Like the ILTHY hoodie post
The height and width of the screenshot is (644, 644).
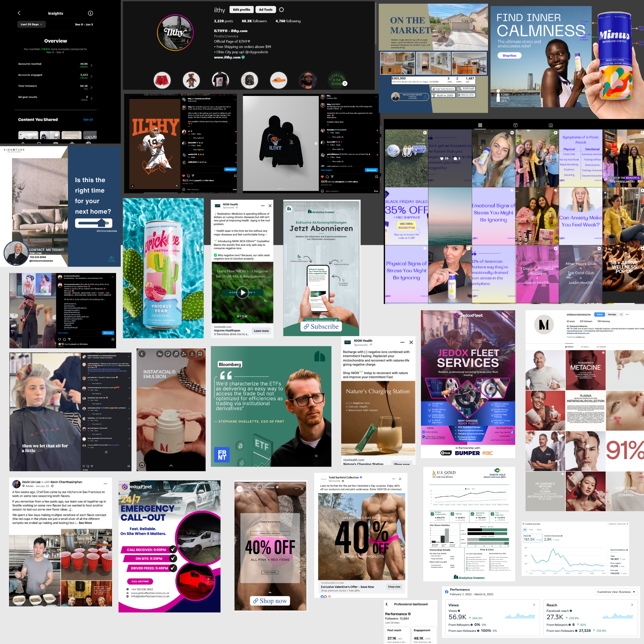click(322, 176)
